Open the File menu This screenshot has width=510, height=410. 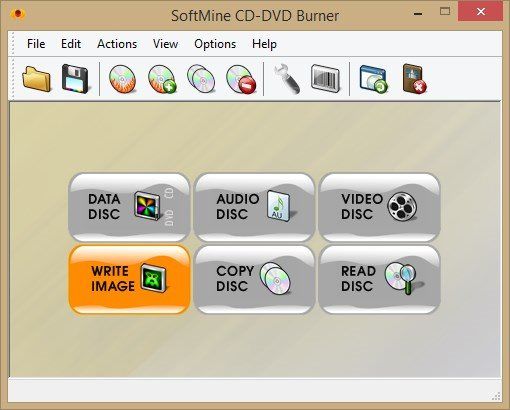[x=36, y=44]
